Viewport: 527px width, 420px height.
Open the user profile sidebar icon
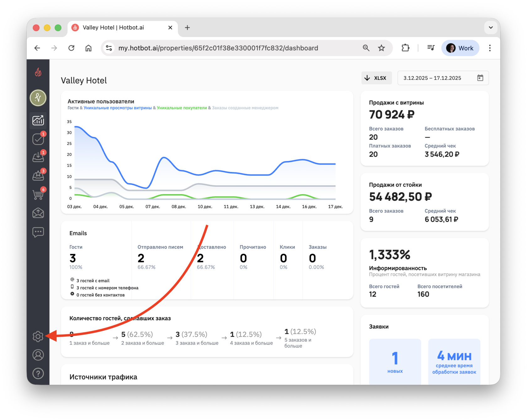pyautogui.click(x=38, y=355)
